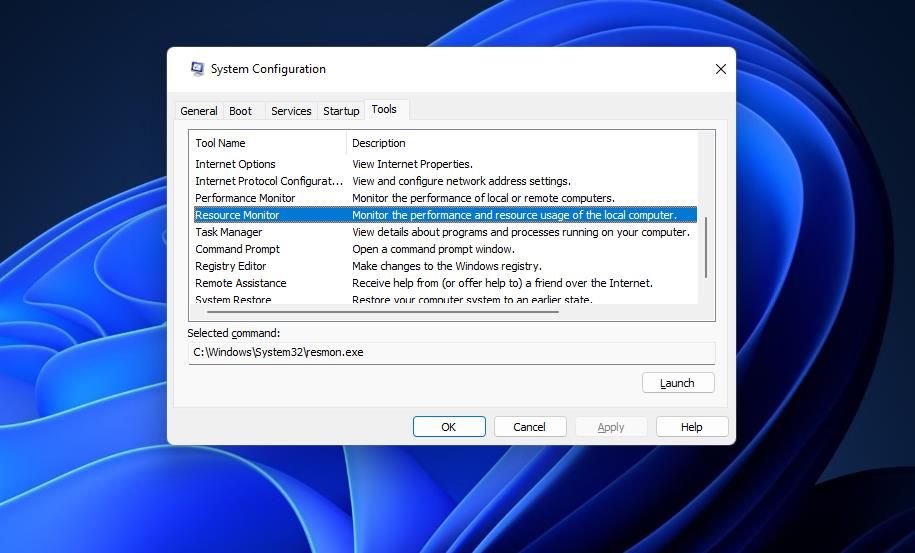
Task: Click 'Monitor the performance of local or remote computers.'
Action: coord(483,198)
